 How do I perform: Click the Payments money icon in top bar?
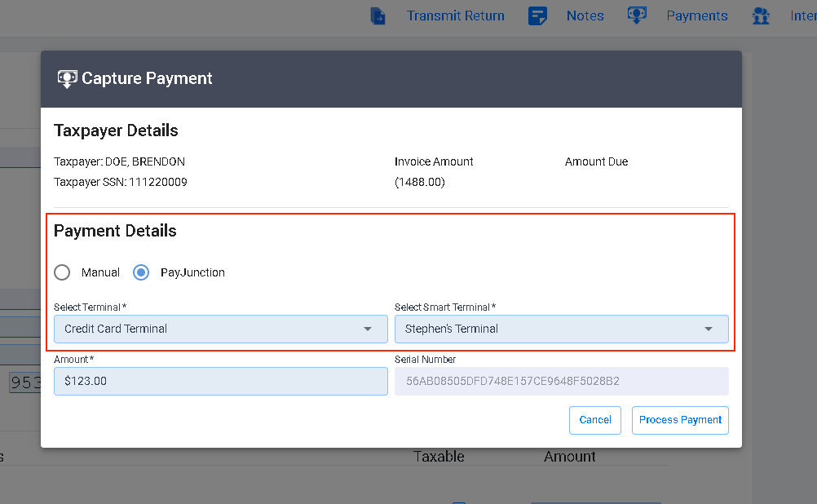pyautogui.click(x=637, y=15)
